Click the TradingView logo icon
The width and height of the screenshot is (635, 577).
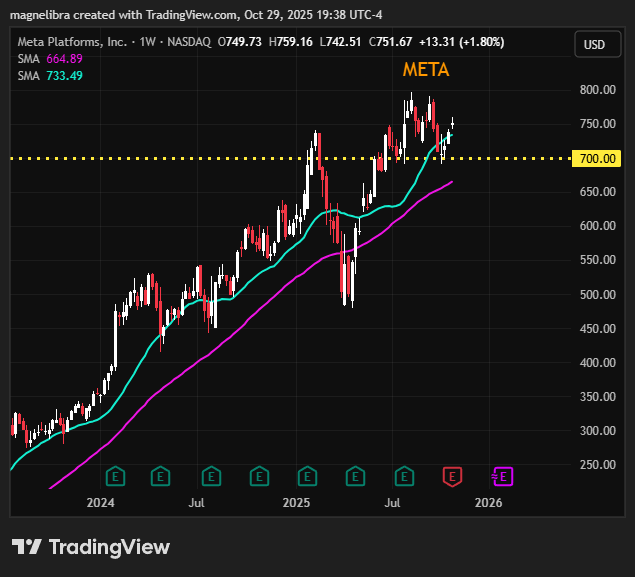pos(26,547)
